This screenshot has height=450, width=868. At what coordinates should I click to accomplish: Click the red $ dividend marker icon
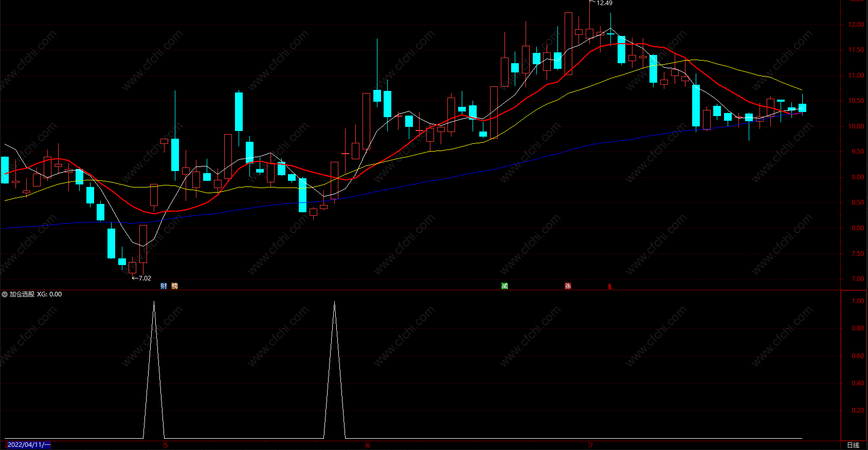click(x=610, y=287)
